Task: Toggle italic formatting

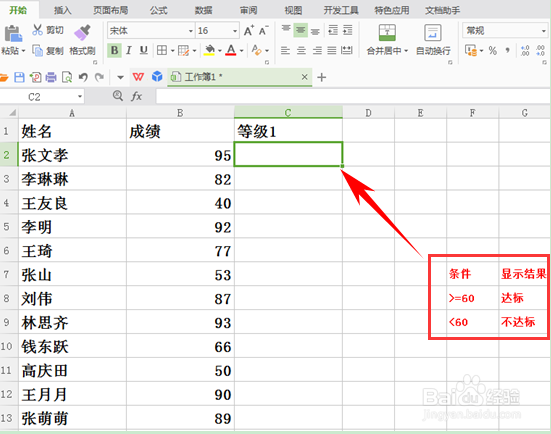Action: tap(129, 51)
